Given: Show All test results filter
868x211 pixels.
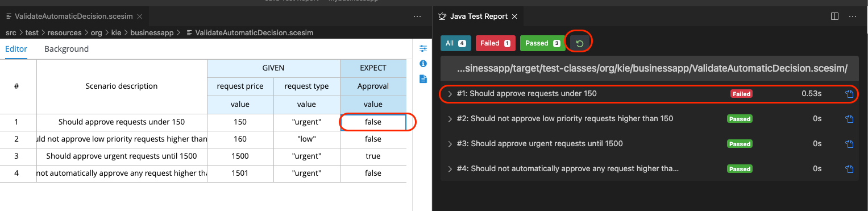Looking at the screenshot, I should pyautogui.click(x=455, y=43).
